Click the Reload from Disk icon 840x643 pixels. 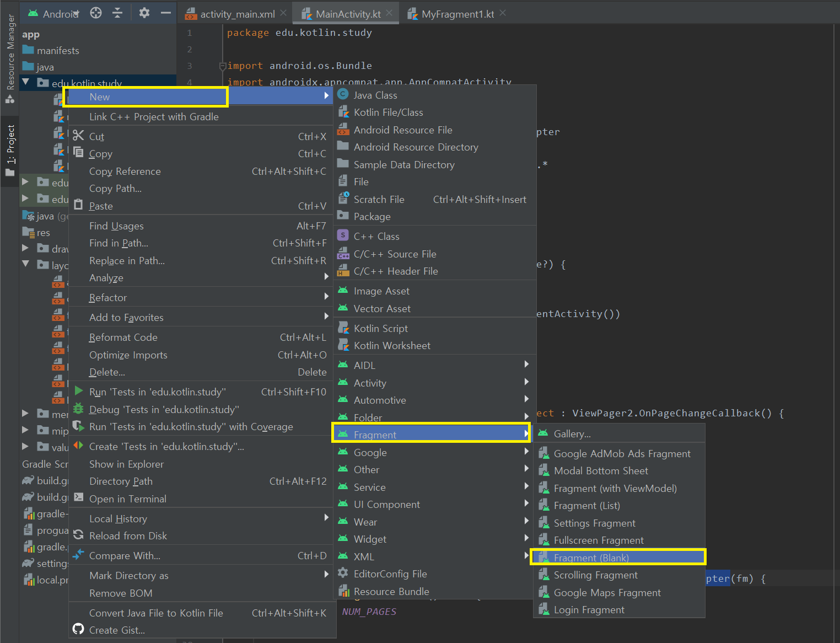pyautogui.click(x=79, y=535)
